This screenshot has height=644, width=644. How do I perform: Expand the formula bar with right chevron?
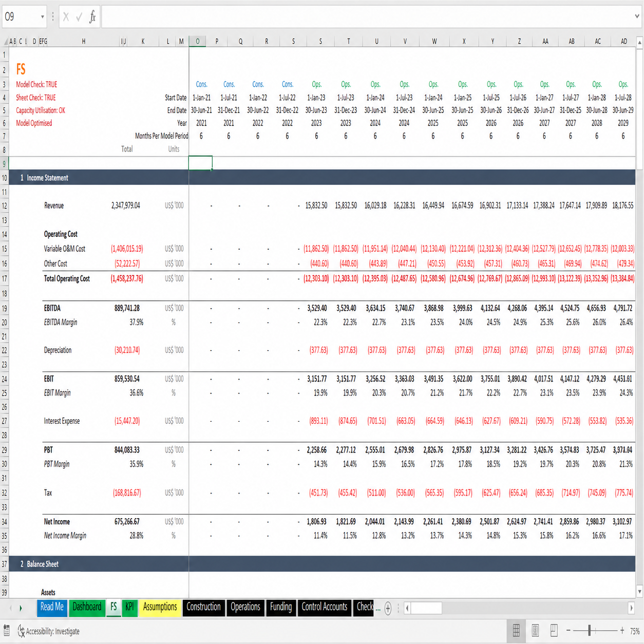637,16
